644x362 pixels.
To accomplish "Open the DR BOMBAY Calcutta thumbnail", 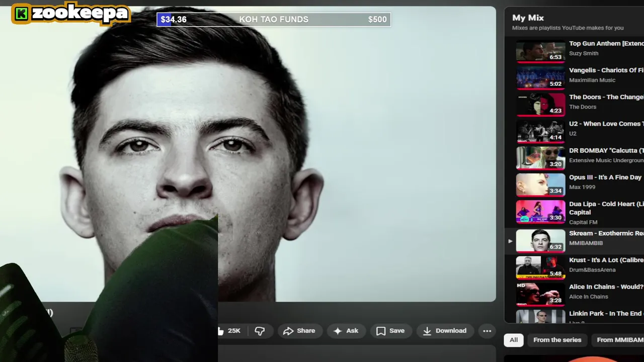I will pyautogui.click(x=541, y=157).
